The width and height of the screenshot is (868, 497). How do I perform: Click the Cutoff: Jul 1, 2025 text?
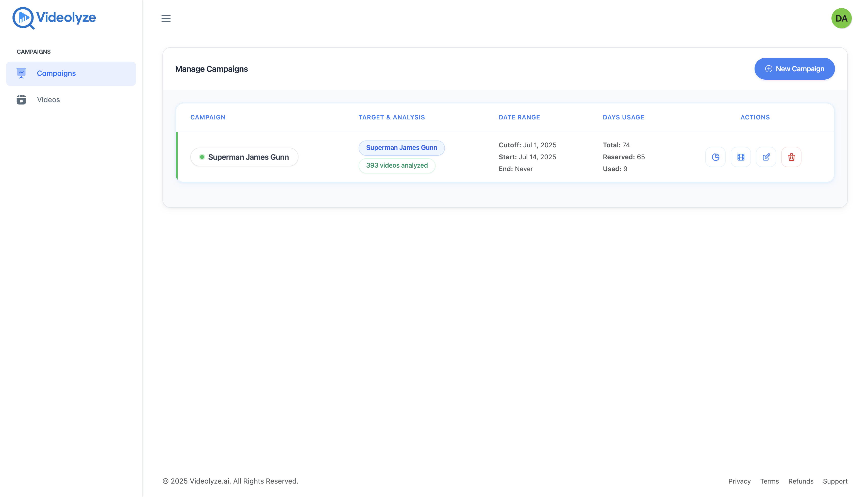tap(527, 145)
